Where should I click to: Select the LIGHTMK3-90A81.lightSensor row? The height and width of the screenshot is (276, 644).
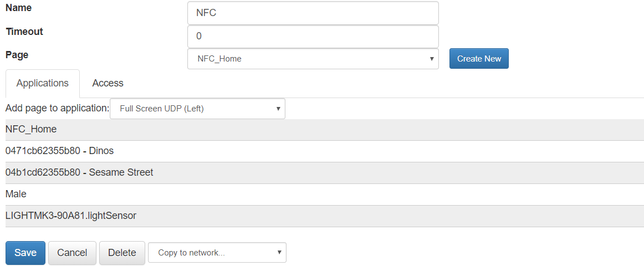(324, 216)
